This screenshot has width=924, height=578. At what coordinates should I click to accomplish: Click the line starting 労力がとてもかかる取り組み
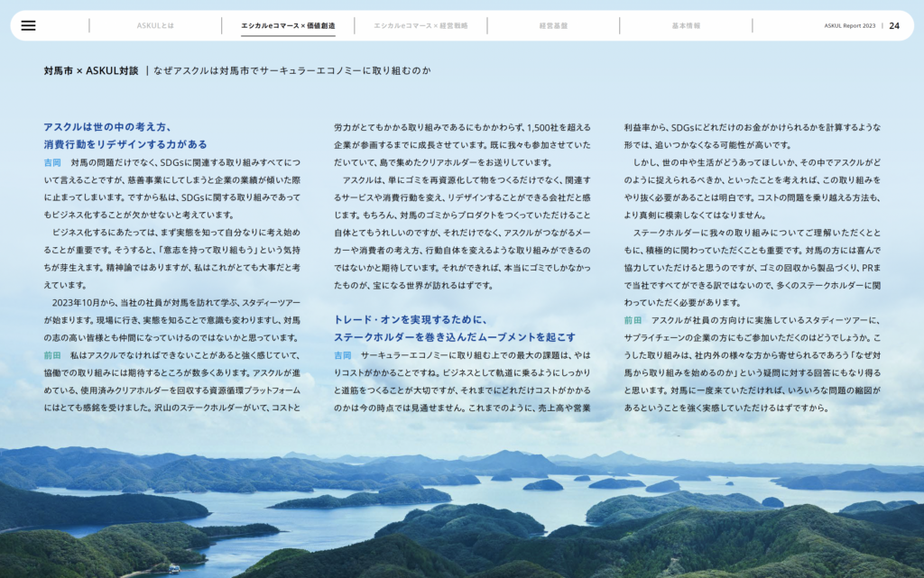463,128
